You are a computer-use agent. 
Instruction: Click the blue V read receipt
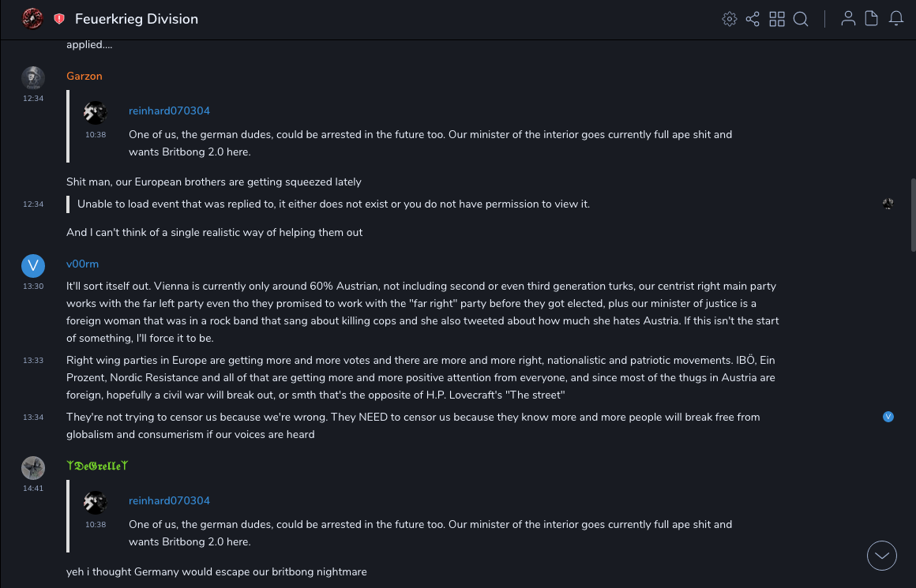(888, 417)
